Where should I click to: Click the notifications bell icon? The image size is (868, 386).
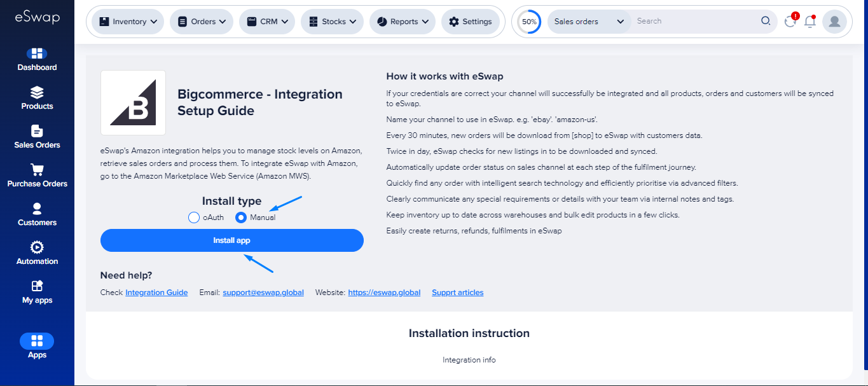coord(809,22)
